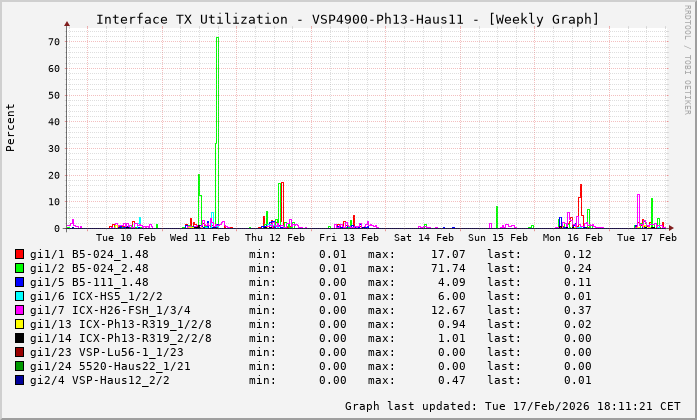The height and width of the screenshot is (420, 697).
Task: Select the blue gi1/5 legend color box
Action: (20, 282)
